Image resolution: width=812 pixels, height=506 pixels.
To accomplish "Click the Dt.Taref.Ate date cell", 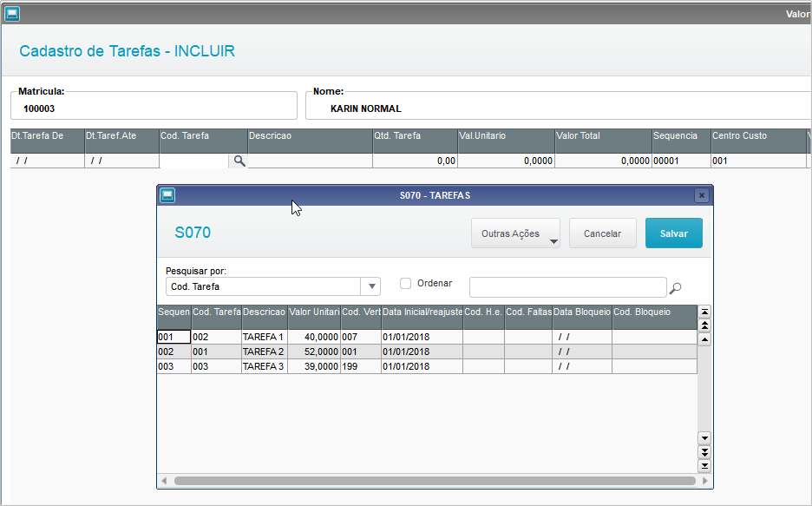I will [121, 161].
